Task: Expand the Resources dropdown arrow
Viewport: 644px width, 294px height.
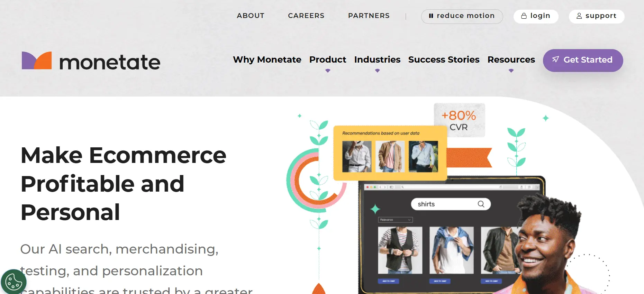Action: point(511,71)
